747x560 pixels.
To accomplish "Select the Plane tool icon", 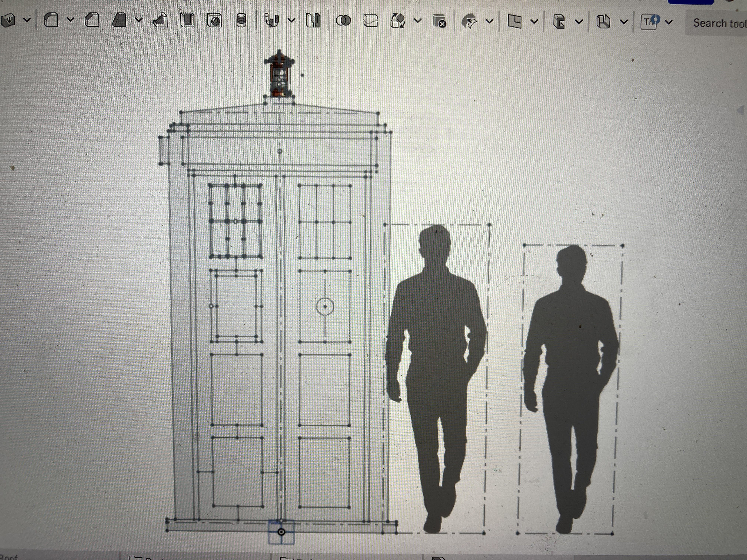I will tap(514, 22).
